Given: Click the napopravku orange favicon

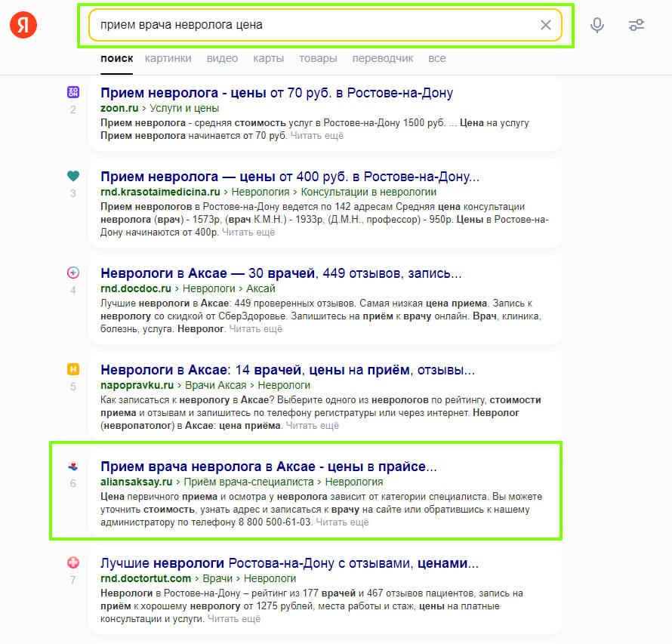Looking at the screenshot, I should click(73, 369).
